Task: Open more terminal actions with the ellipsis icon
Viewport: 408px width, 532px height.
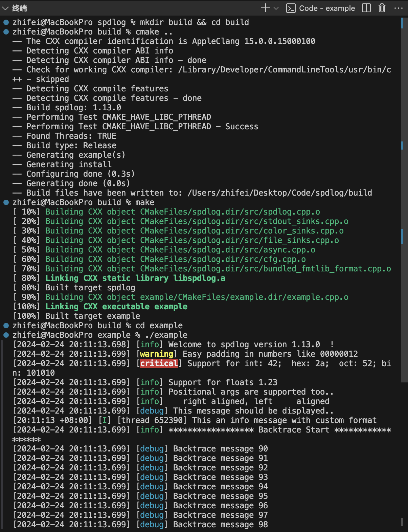Action: coord(399,8)
